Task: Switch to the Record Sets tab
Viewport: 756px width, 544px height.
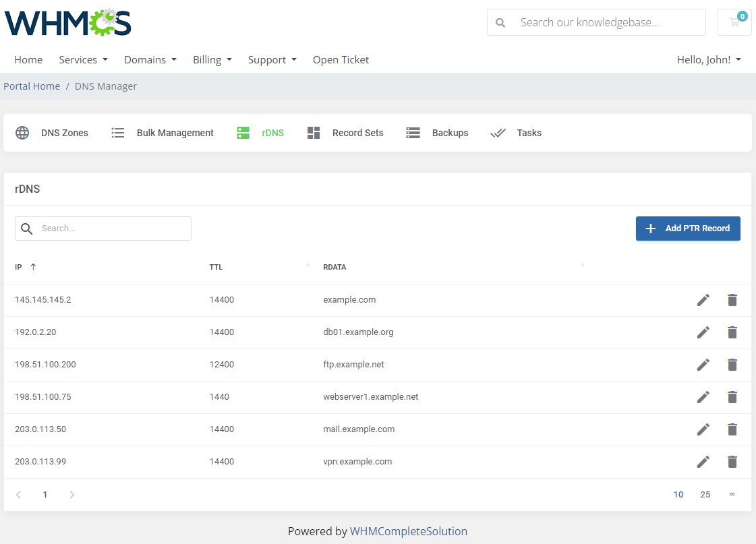Action: (345, 133)
